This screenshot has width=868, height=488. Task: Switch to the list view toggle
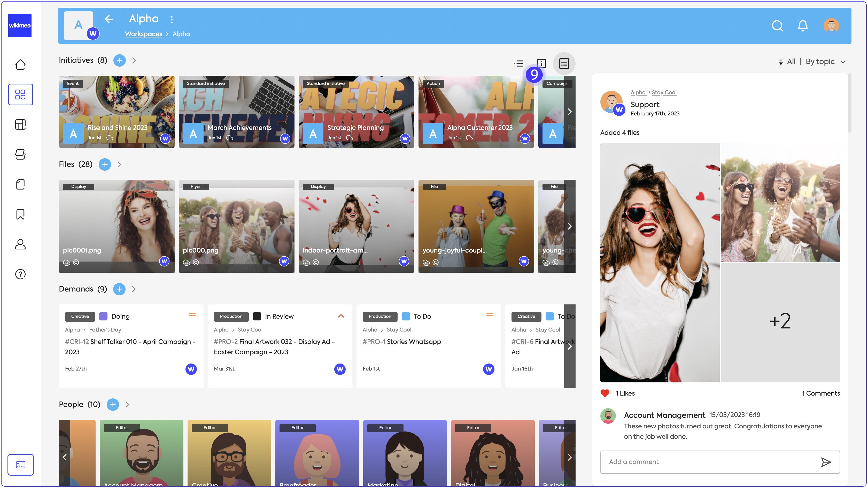click(x=518, y=63)
